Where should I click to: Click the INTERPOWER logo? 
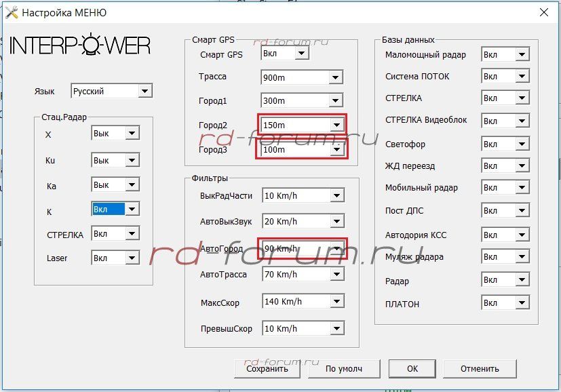pyautogui.click(x=80, y=45)
